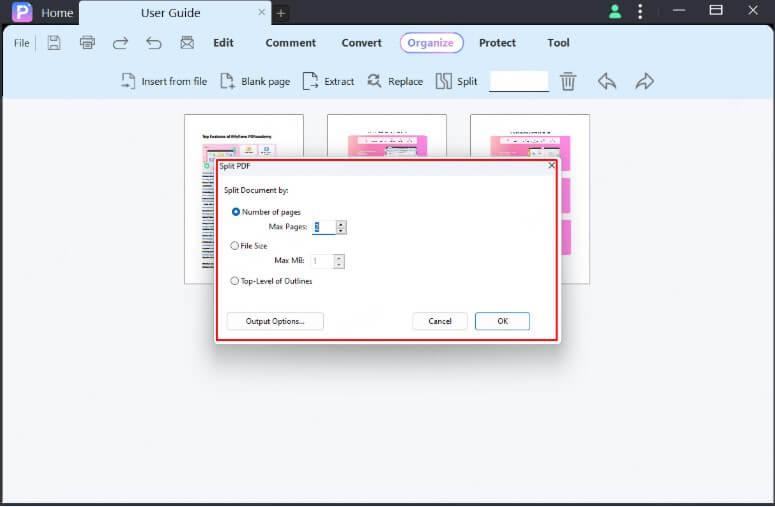
Task: Confirm split with OK button
Action: (502, 321)
